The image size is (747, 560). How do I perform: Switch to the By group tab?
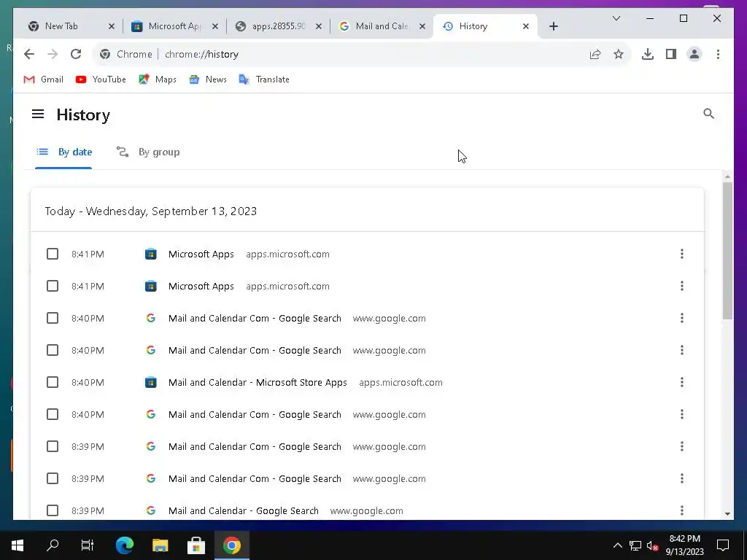tap(148, 152)
